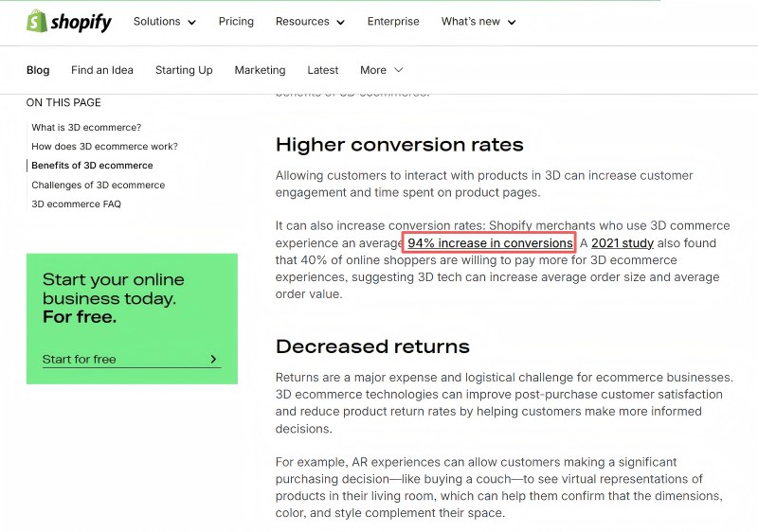
Task: View the Latest blog posts
Action: [x=322, y=70]
